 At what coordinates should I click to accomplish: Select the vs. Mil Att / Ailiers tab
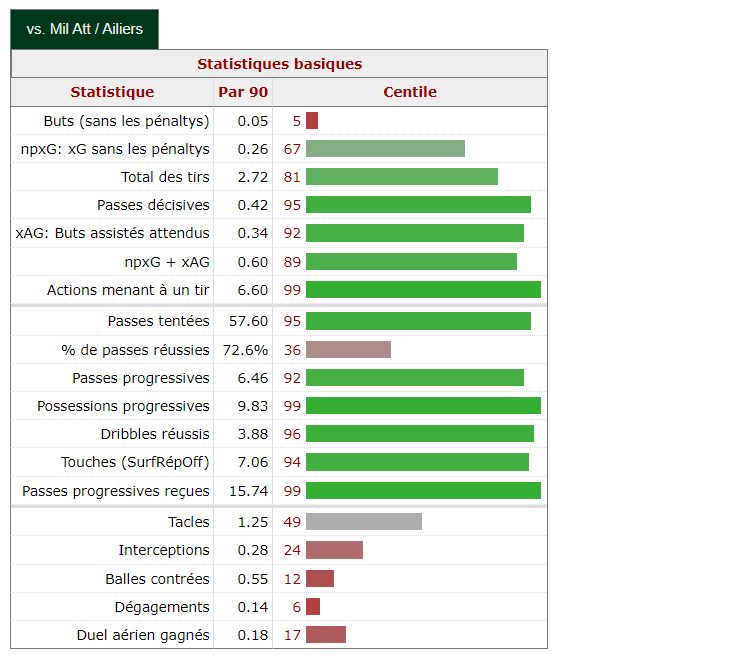pyautogui.click(x=84, y=29)
